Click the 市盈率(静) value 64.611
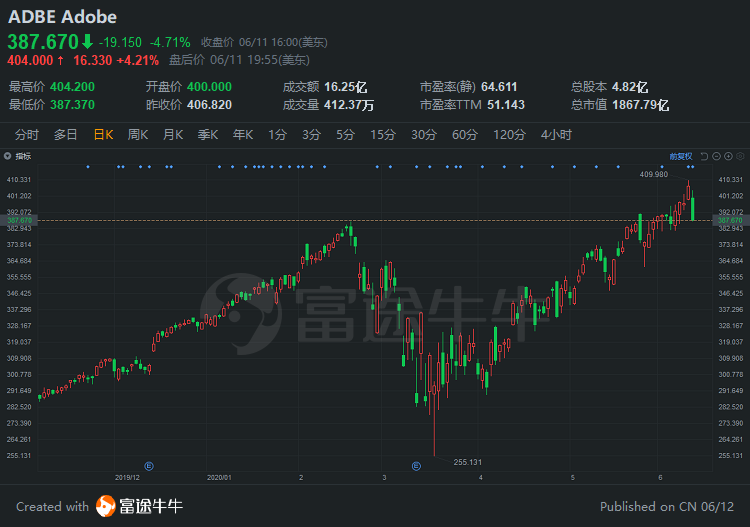Viewport: 750px width, 527px height. click(499, 87)
